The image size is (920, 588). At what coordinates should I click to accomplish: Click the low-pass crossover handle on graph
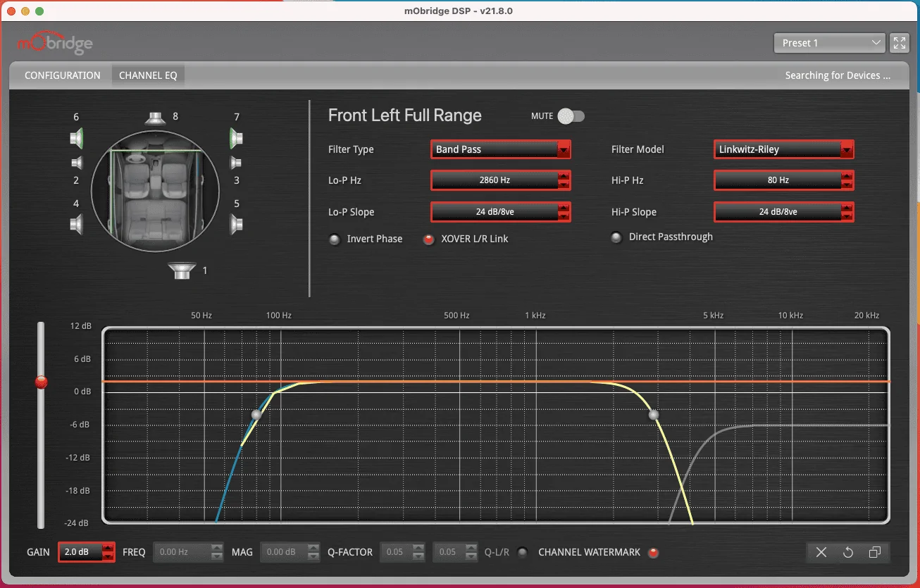[654, 415]
